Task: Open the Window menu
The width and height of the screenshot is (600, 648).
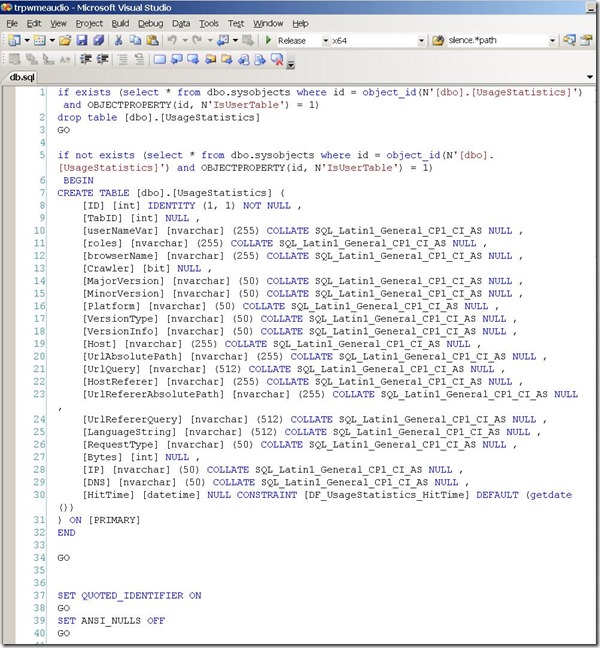Action: point(268,24)
